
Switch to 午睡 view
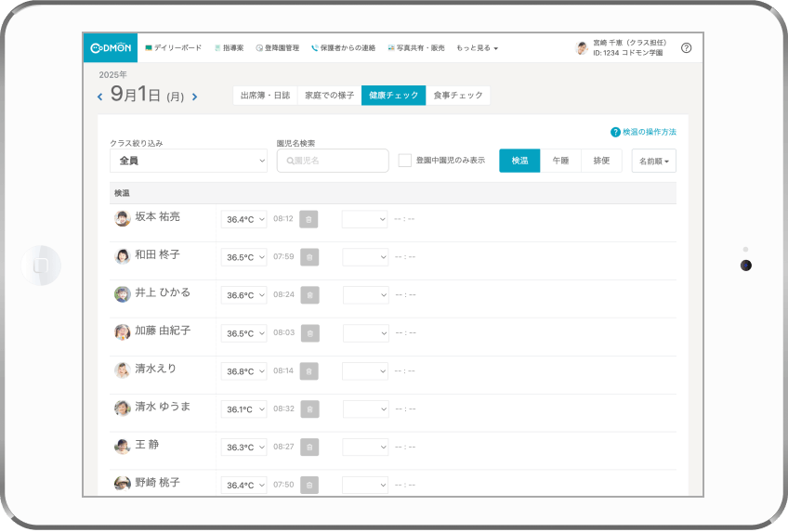click(x=560, y=161)
